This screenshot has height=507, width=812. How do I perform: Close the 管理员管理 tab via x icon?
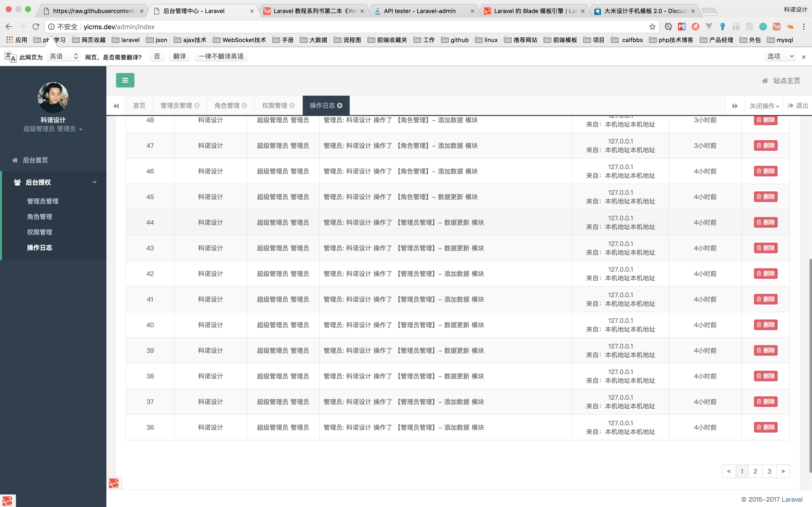click(197, 106)
